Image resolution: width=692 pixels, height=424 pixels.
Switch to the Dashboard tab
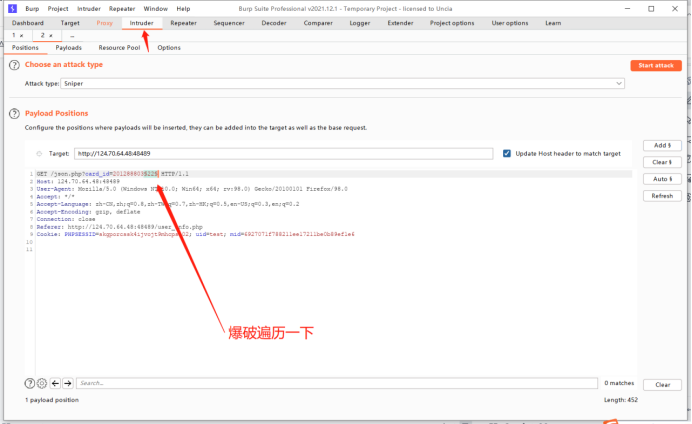click(x=28, y=23)
